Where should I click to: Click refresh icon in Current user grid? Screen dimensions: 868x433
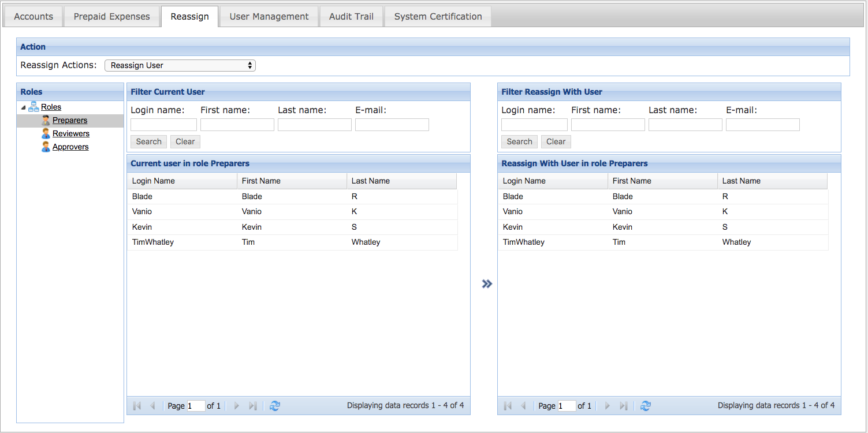(275, 406)
